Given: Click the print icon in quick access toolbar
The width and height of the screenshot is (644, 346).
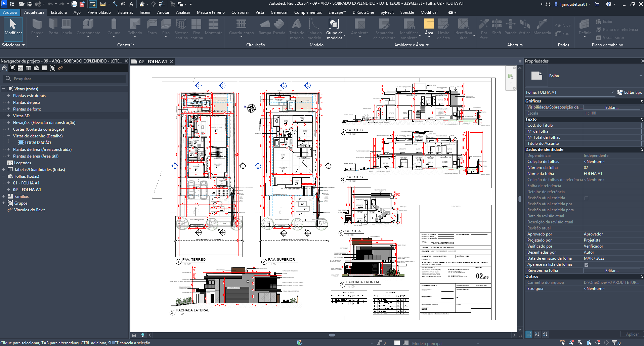Looking at the screenshot, I should pyautogui.click(x=74, y=4).
